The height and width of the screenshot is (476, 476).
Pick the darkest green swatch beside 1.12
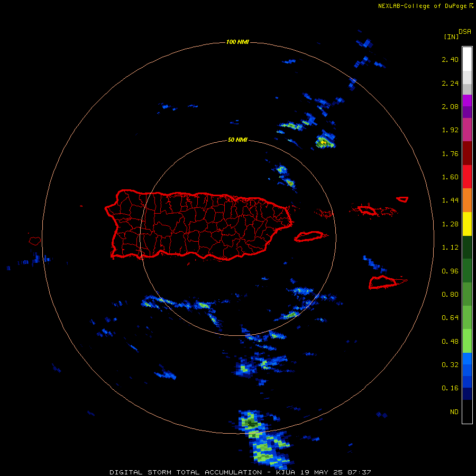[x=467, y=247]
